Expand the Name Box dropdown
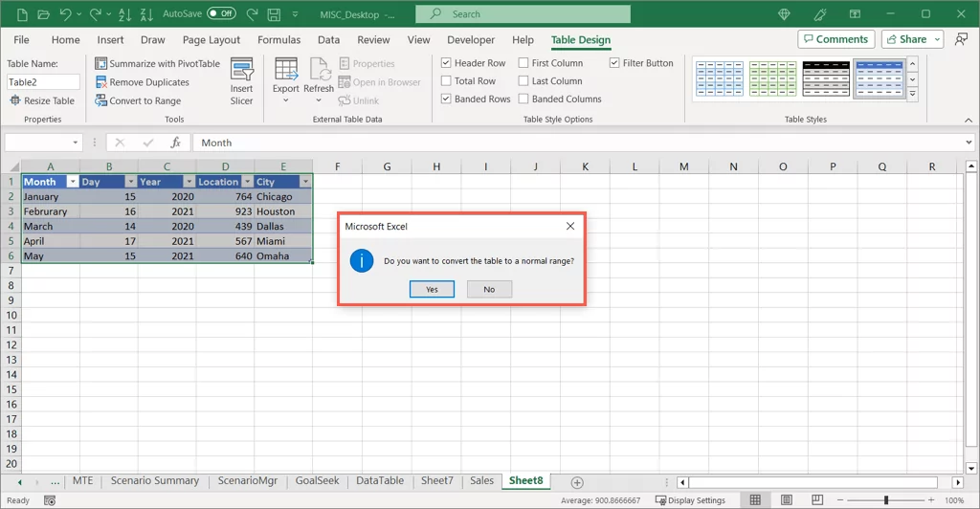Screen dimensions: 980x509 [76, 143]
